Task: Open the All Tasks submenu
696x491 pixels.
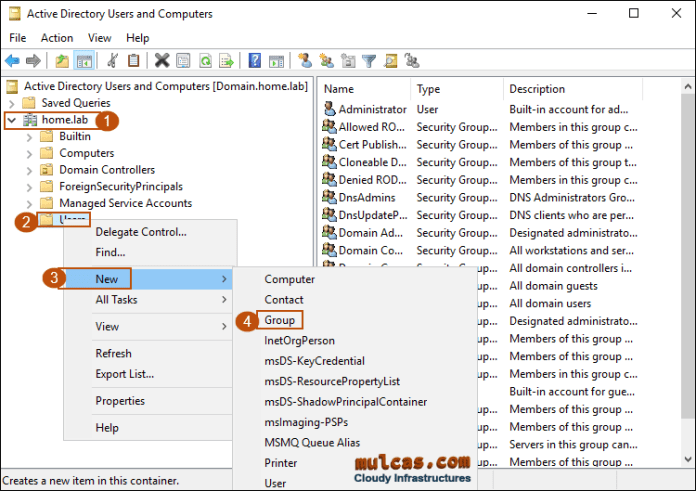Action: 148,300
